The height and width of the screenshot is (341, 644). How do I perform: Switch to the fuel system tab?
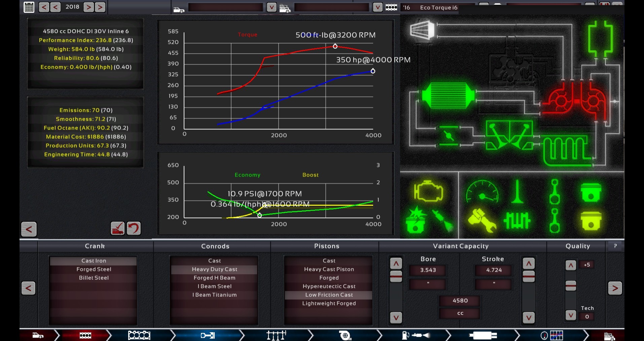pos(414,335)
